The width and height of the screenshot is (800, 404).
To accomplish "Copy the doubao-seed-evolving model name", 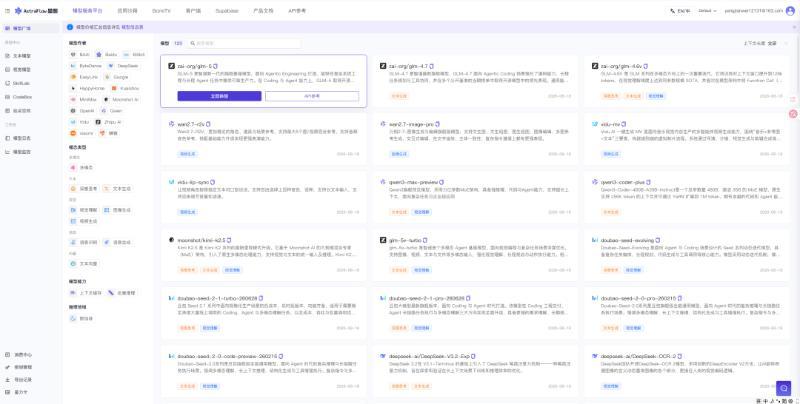I will coord(658,240).
